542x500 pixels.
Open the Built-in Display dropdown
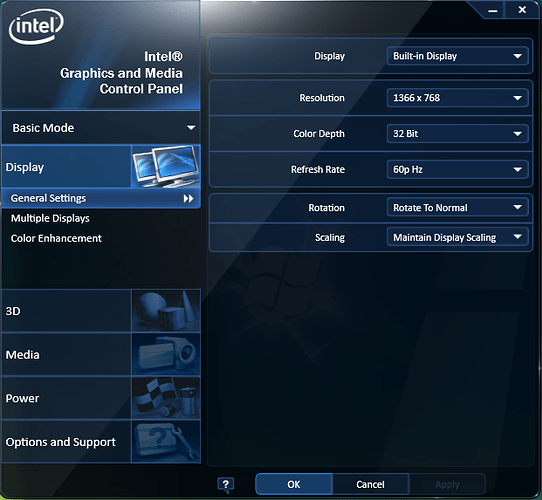pyautogui.click(x=457, y=56)
